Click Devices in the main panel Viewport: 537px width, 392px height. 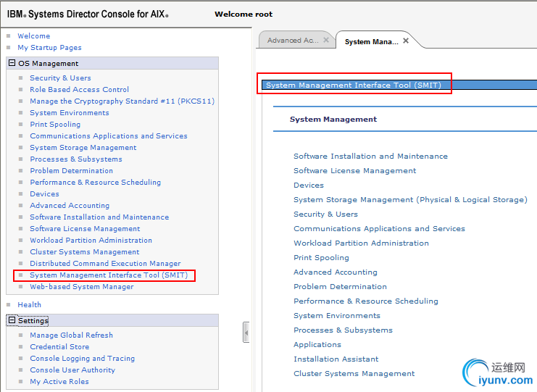coord(309,185)
